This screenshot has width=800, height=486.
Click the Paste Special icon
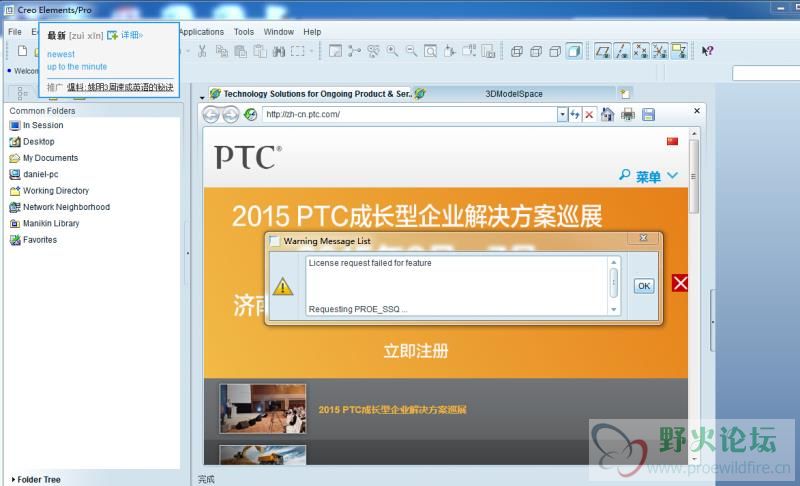pos(260,50)
